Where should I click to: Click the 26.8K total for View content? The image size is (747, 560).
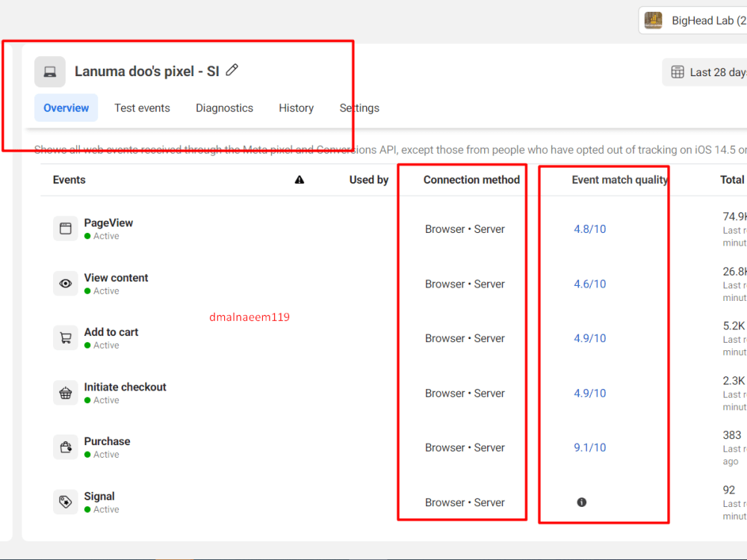[x=734, y=272]
